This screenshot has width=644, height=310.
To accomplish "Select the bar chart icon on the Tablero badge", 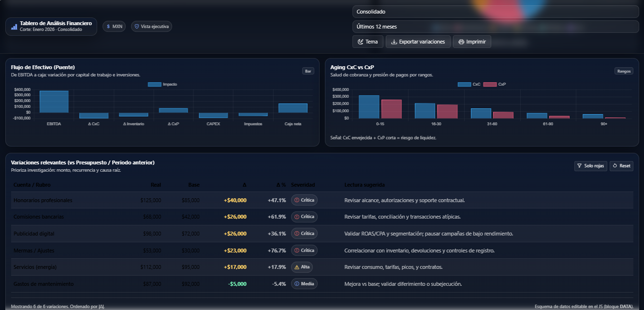I will click(14, 27).
